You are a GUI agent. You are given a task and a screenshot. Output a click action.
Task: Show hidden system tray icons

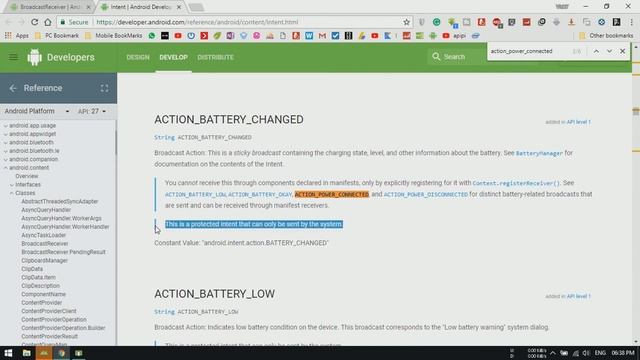[x=553, y=353]
